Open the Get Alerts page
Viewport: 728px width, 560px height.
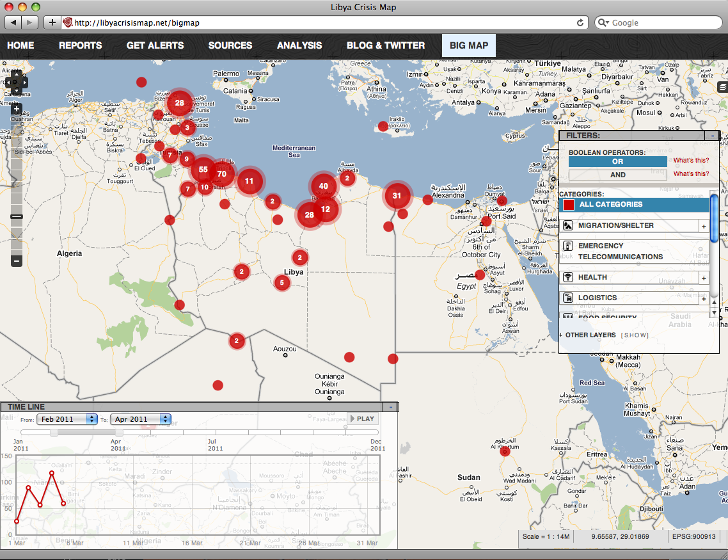click(x=155, y=45)
